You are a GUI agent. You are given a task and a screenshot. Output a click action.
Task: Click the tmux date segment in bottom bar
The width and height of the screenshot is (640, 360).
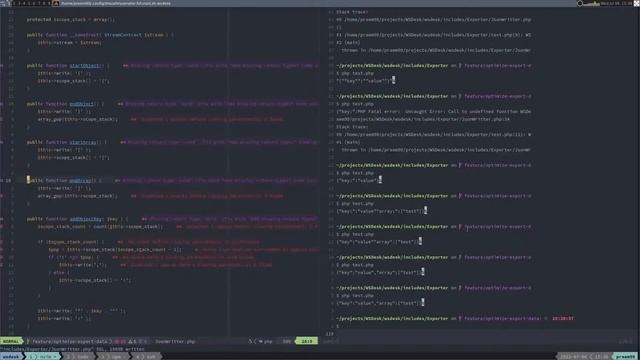(573, 356)
